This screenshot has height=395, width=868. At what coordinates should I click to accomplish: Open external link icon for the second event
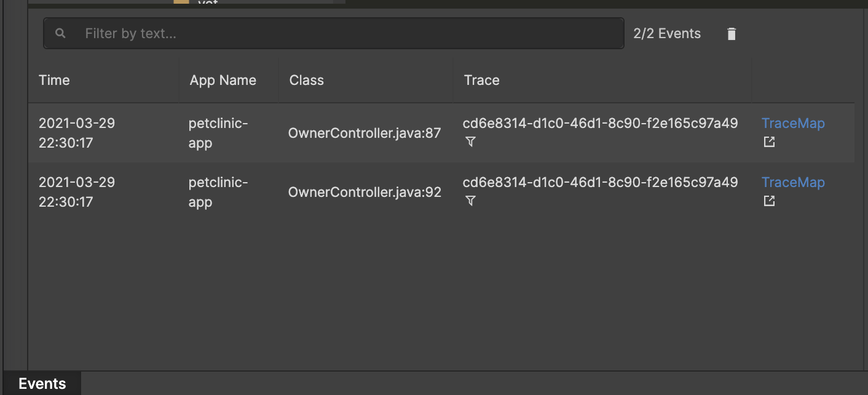point(769,201)
